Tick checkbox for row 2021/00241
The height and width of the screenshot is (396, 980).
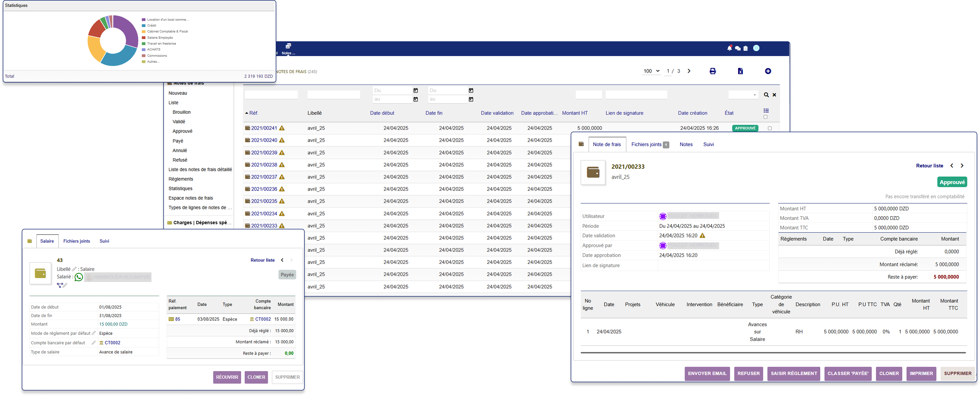(x=770, y=128)
